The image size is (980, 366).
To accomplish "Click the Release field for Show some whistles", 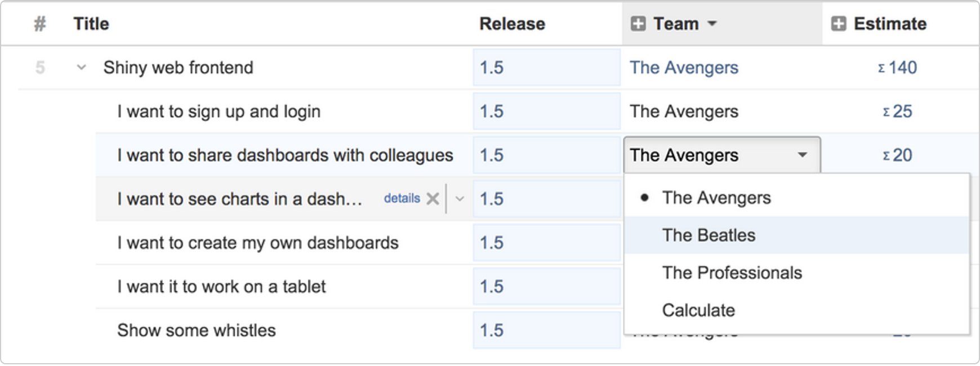I will (546, 331).
